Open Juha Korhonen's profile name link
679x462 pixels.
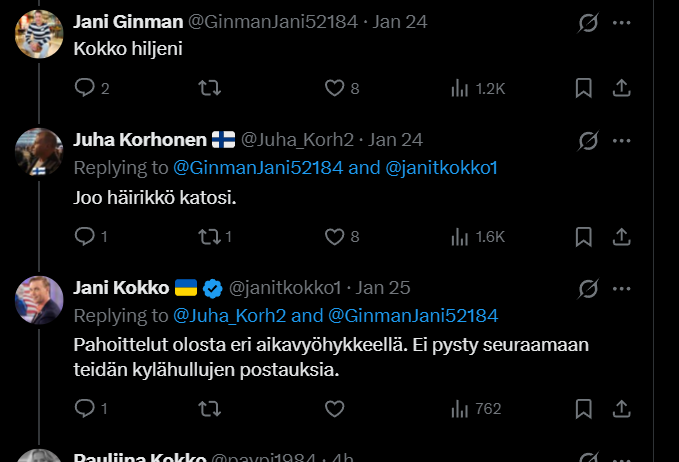140,140
